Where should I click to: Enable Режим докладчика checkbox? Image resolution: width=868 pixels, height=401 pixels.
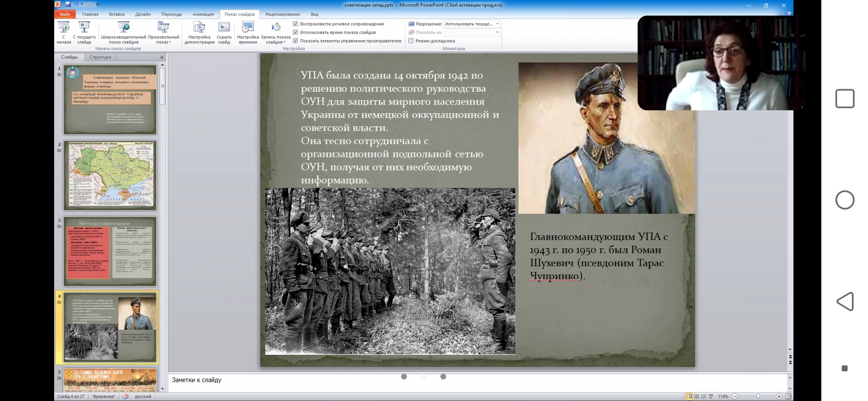click(411, 41)
